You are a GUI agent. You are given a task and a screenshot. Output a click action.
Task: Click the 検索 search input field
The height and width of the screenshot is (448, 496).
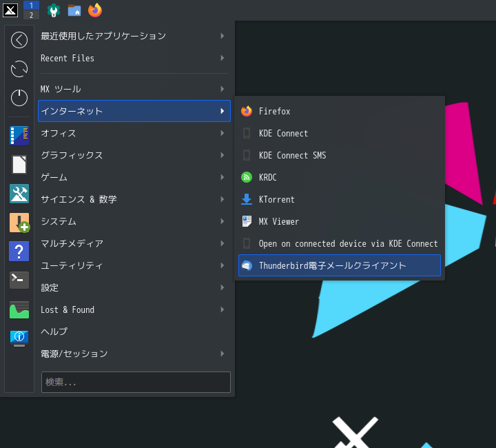click(x=136, y=383)
